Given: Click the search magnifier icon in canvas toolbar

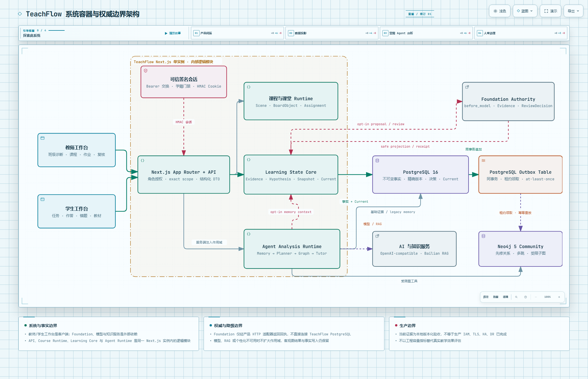Looking at the screenshot, I should (x=516, y=297).
